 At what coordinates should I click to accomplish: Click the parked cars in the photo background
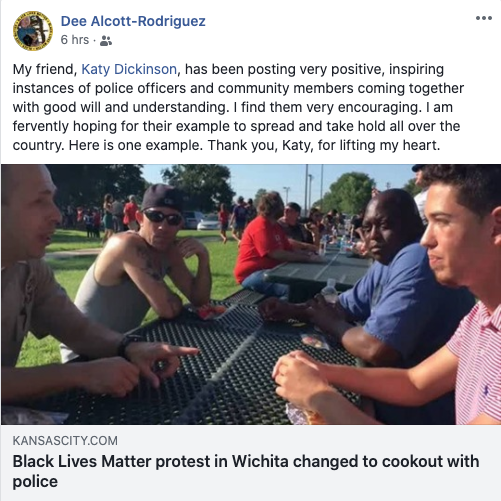200,221
